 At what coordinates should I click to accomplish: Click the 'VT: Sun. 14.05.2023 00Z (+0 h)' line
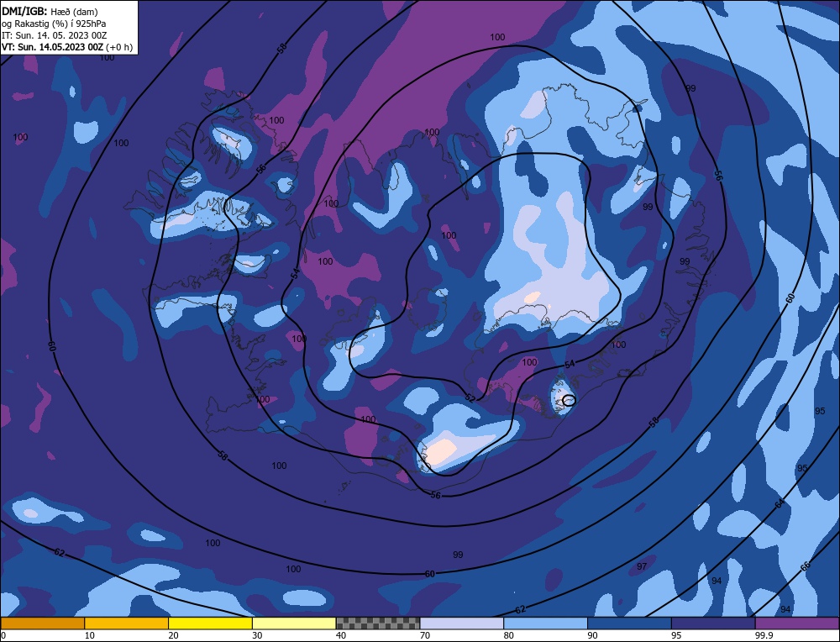pyautogui.click(x=67, y=47)
